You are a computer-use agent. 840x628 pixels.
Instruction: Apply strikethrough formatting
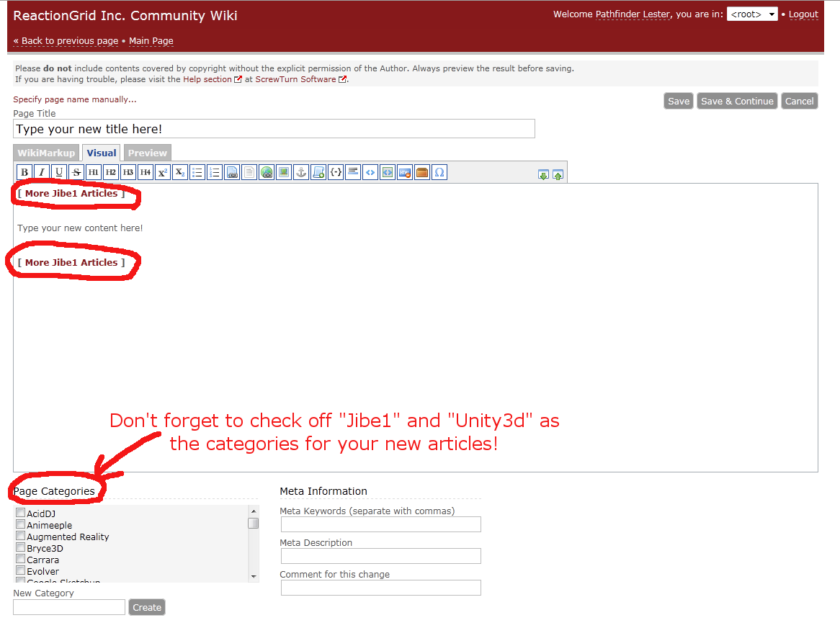pos(76,172)
